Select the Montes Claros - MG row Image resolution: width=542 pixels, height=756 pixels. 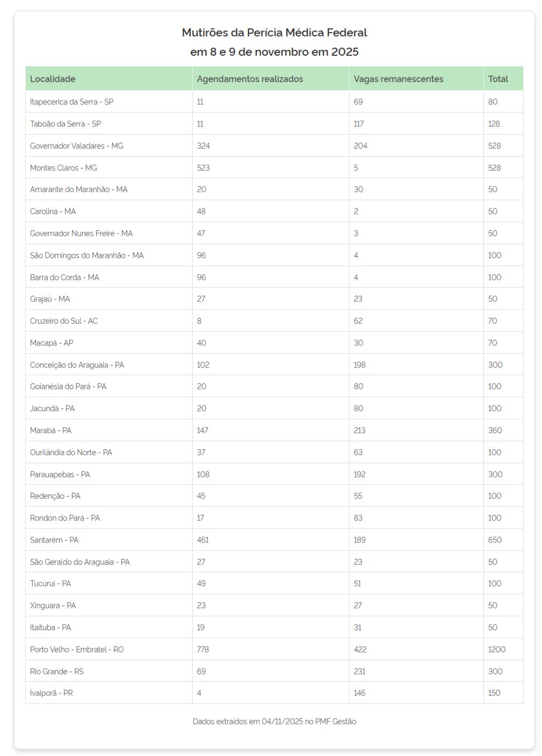(63, 168)
